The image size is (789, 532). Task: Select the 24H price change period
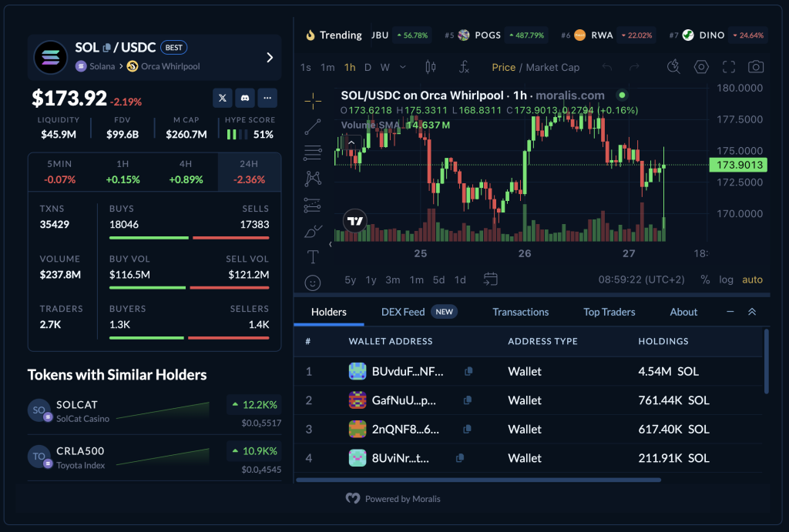249,172
